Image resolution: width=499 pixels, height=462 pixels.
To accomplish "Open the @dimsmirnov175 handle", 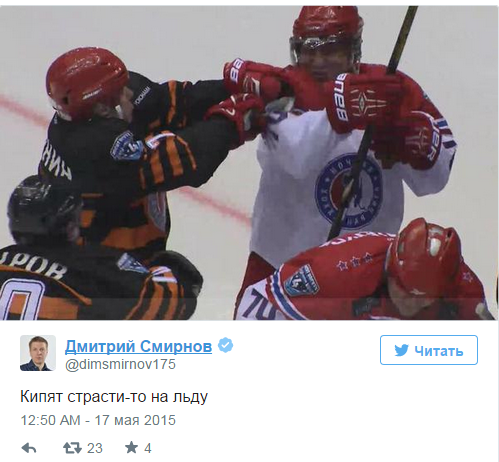I will click(x=120, y=364).
